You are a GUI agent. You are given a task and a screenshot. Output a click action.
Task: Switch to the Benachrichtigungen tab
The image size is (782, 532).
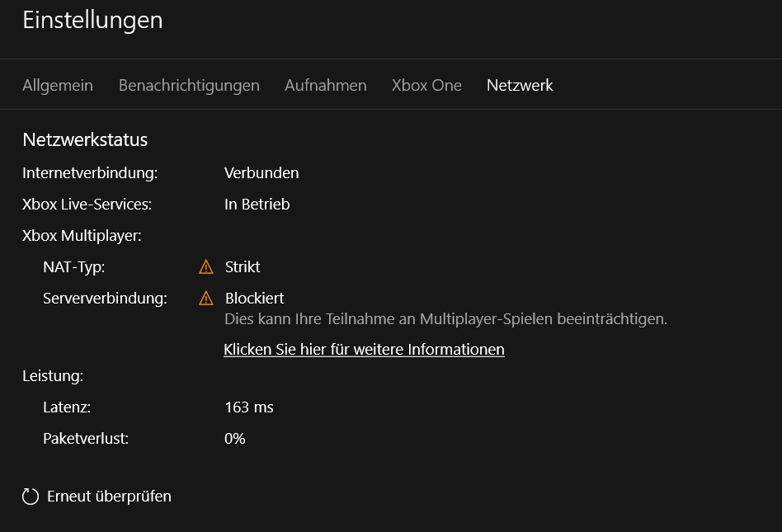coord(189,85)
